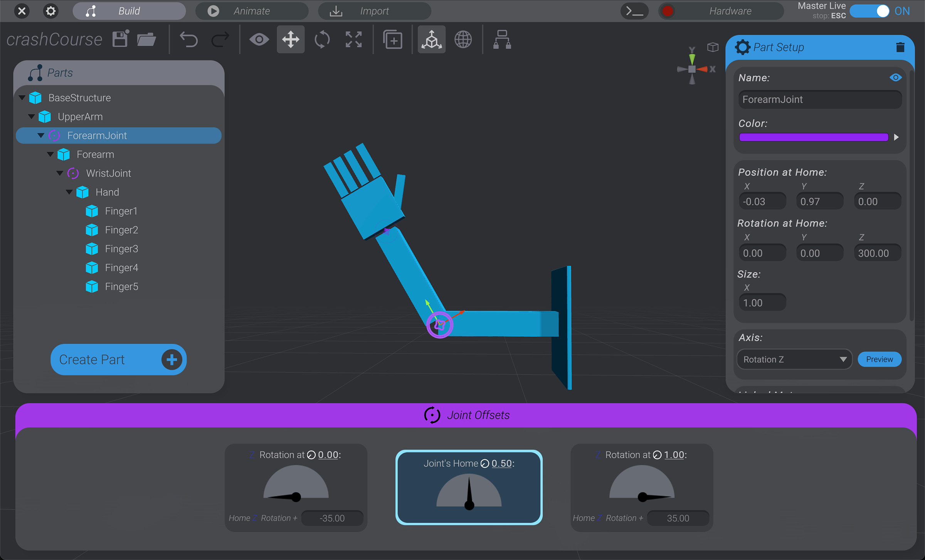Viewport: 925px width, 560px height.
Task: Click the duplicate part icon
Action: [393, 39]
